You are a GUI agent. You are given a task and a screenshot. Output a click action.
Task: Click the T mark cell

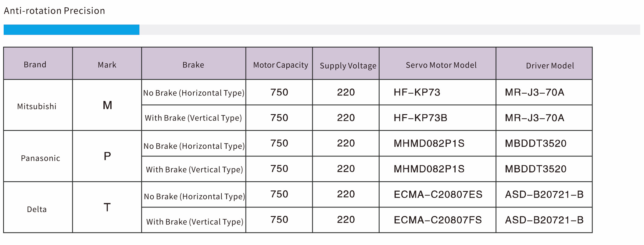coord(107,207)
